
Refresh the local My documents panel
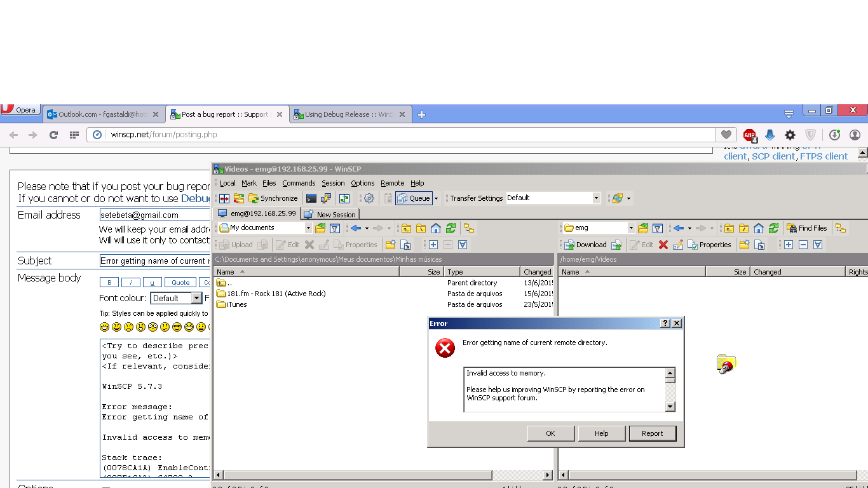(451, 228)
